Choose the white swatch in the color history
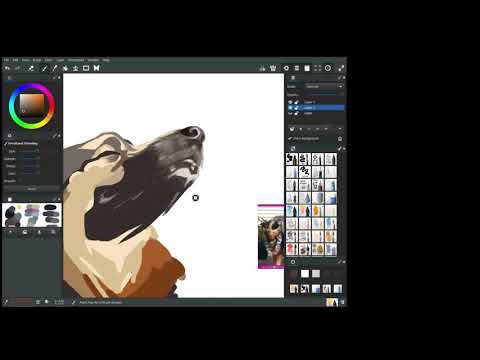The height and width of the screenshot is (360, 480). click(305, 274)
